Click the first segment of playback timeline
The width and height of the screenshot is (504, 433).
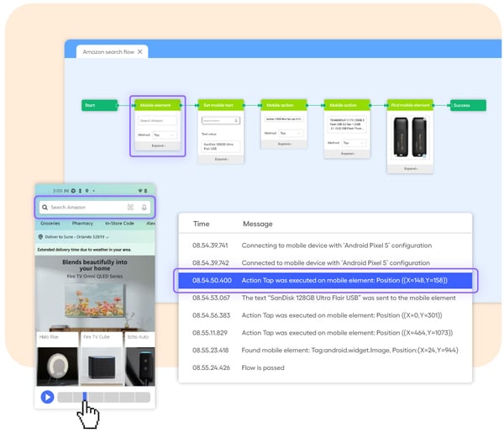point(66,398)
